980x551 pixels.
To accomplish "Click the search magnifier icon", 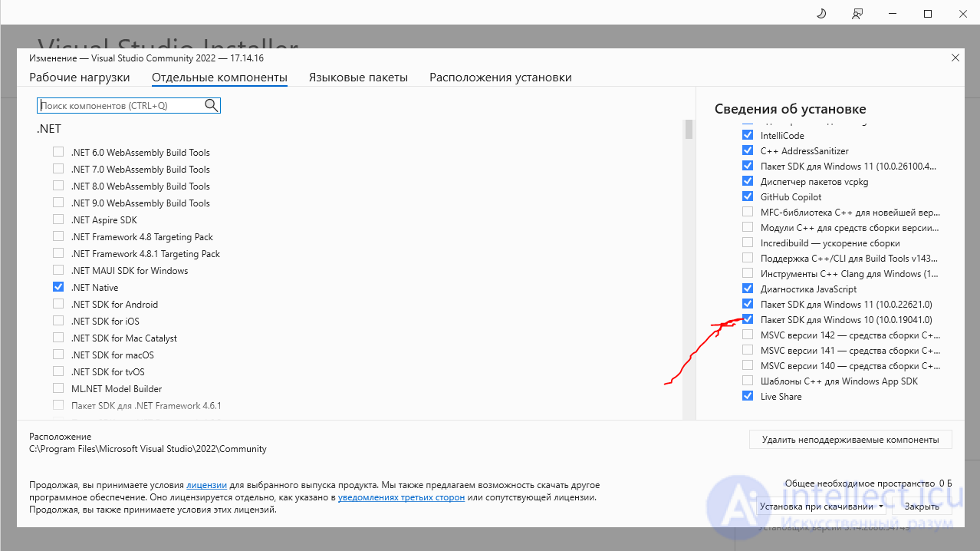I will click(211, 105).
